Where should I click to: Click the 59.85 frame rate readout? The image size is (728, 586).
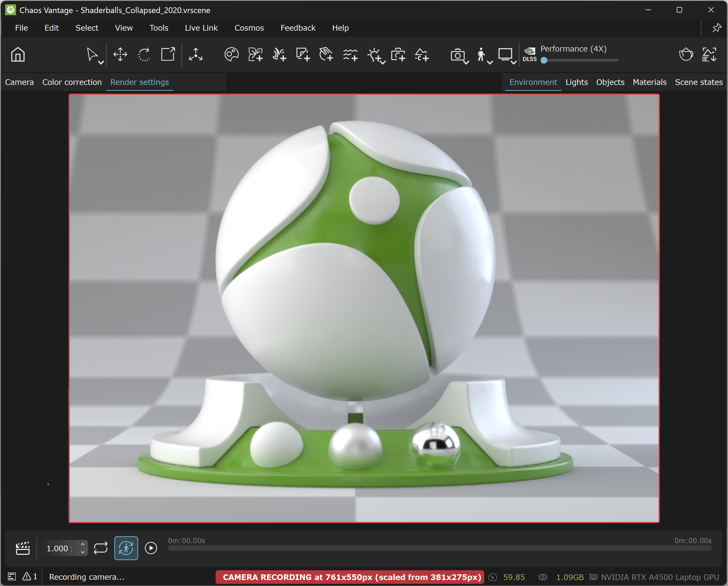[x=514, y=577]
